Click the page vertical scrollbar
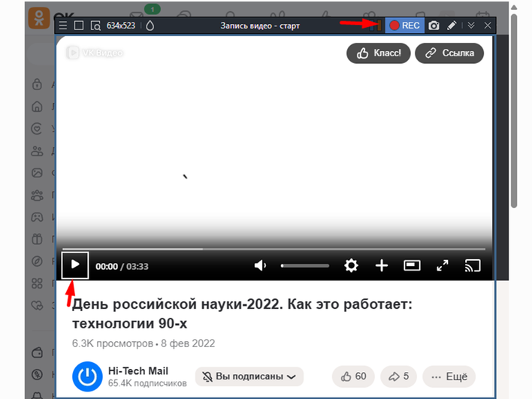Viewport: 532px width, 399px height. (514, 110)
